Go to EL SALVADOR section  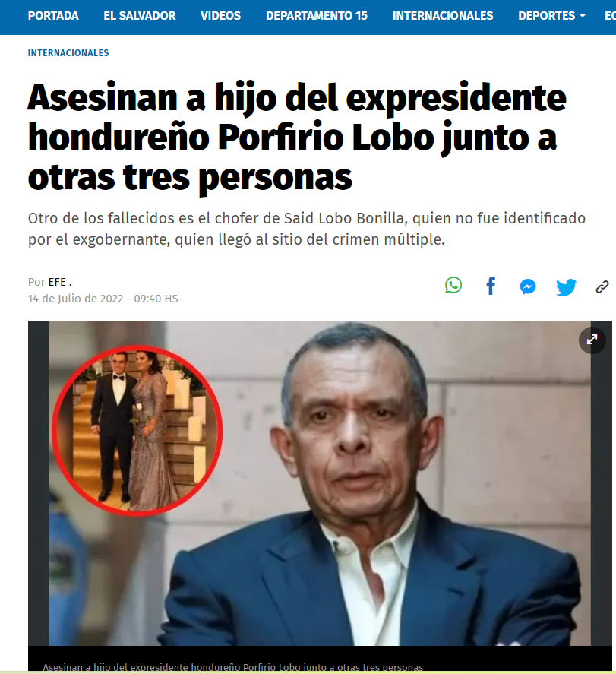click(x=140, y=16)
